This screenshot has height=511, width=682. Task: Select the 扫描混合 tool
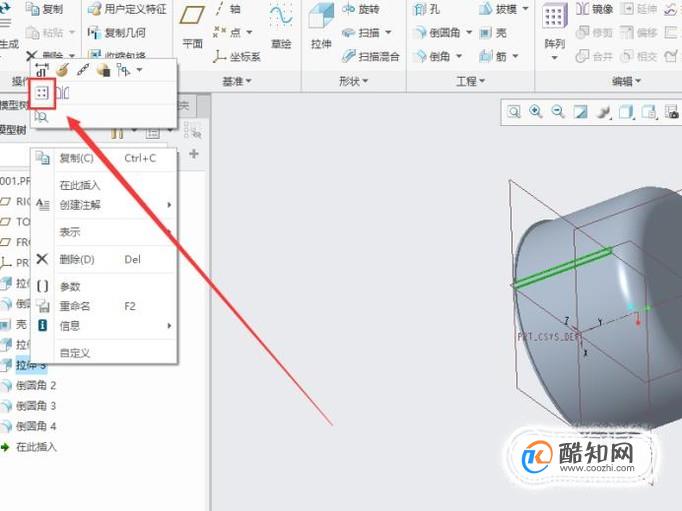pos(371,56)
